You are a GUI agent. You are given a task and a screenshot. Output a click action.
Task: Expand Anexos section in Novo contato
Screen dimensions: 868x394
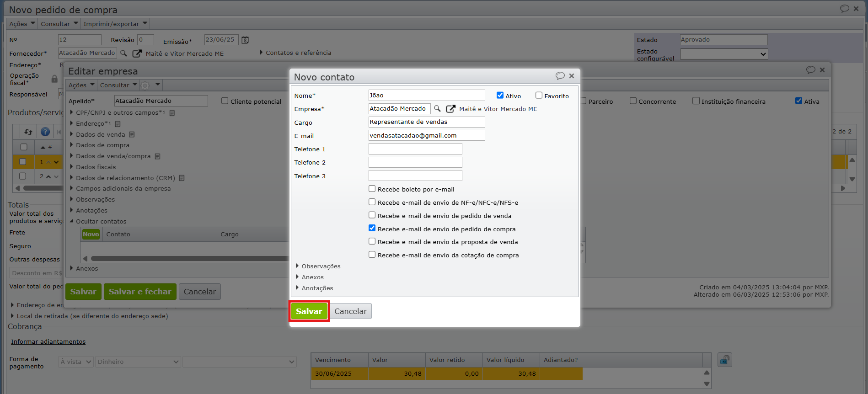pos(310,277)
